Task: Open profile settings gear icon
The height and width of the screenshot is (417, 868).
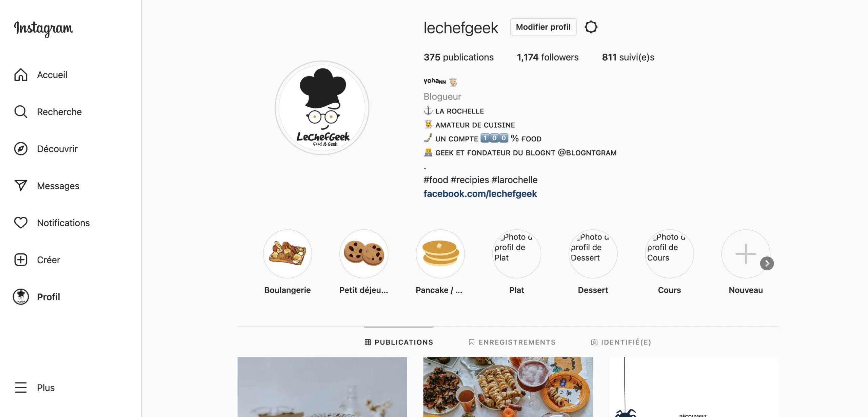Action: click(x=591, y=27)
